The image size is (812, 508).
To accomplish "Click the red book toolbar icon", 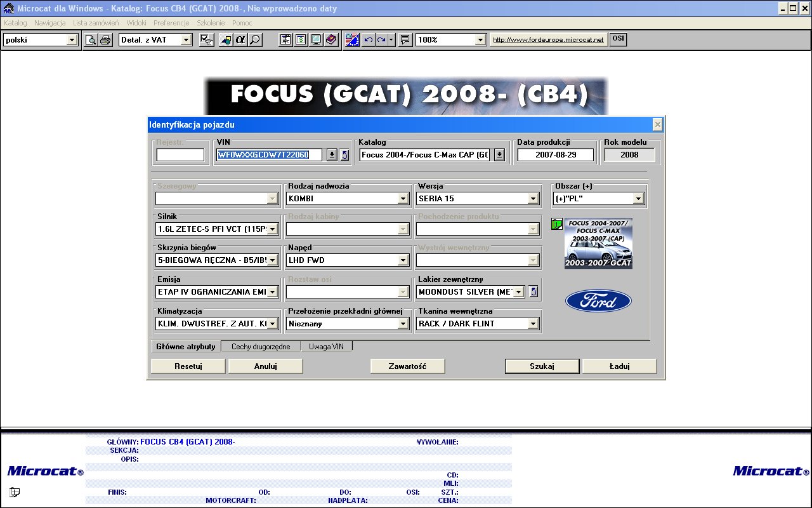I will click(331, 40).
